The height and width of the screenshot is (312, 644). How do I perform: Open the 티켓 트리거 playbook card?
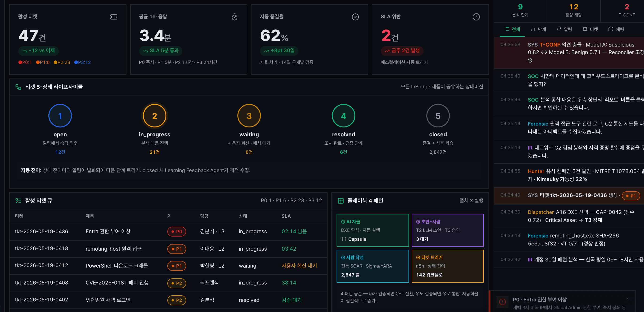[448, 266]
